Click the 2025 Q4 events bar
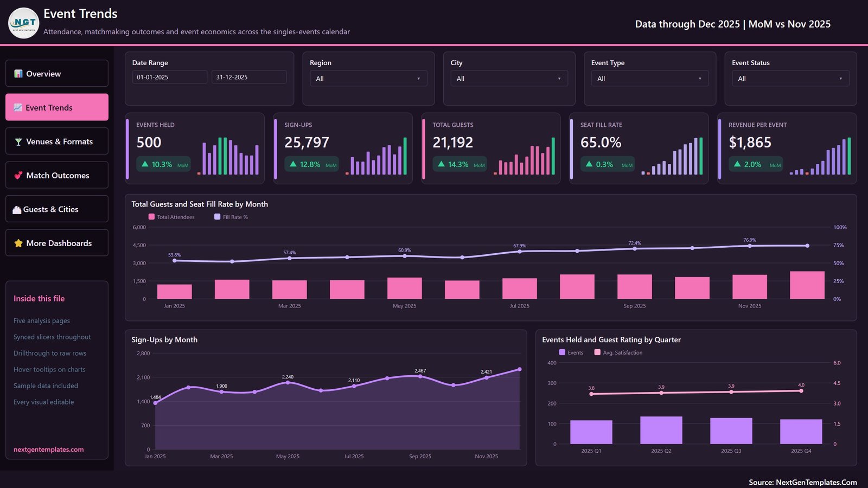Screen dimensions: 868x488 click(801, 432)
